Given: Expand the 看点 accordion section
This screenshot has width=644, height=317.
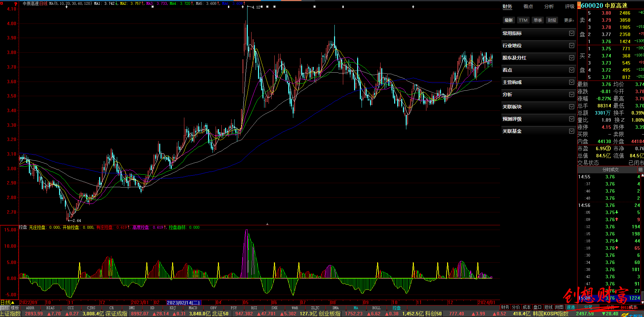Looking at the screenshot, I should pos(538,70).
